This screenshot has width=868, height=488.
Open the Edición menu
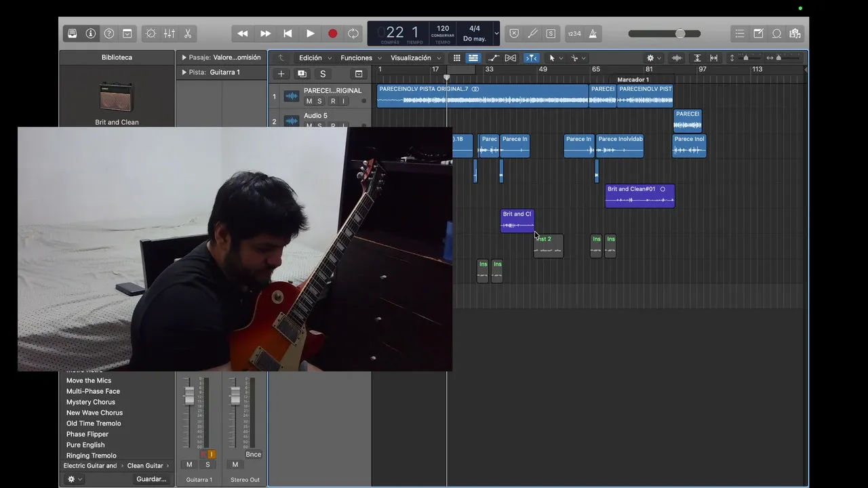pos(315,58)
